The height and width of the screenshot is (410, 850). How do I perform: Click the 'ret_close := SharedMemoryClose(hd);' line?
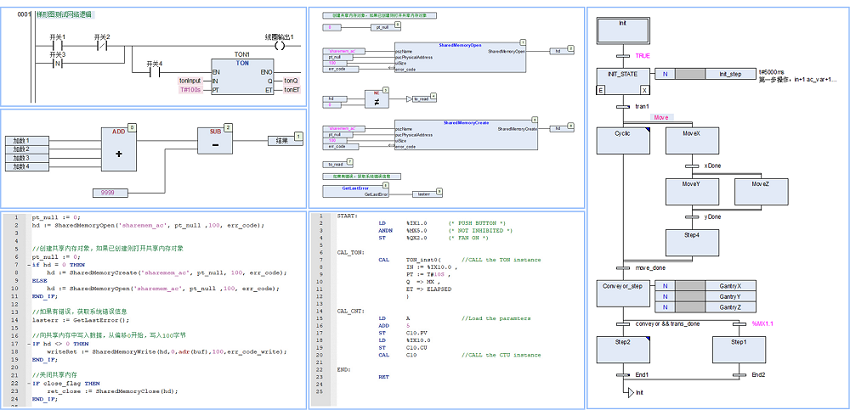[112, 390]
